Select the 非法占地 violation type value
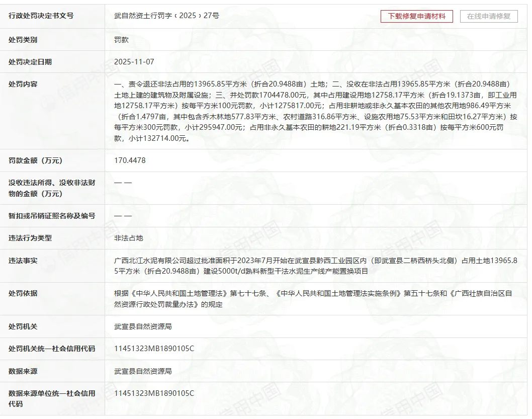Image resolution: width=532 pixels, height=419 pixels. point(129,238)
